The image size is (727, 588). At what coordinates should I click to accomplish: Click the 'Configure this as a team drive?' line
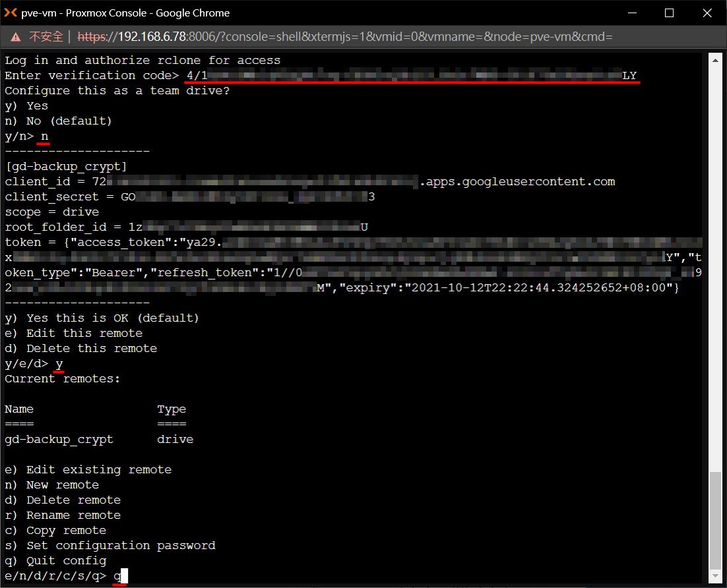click(x=117, y=90)
